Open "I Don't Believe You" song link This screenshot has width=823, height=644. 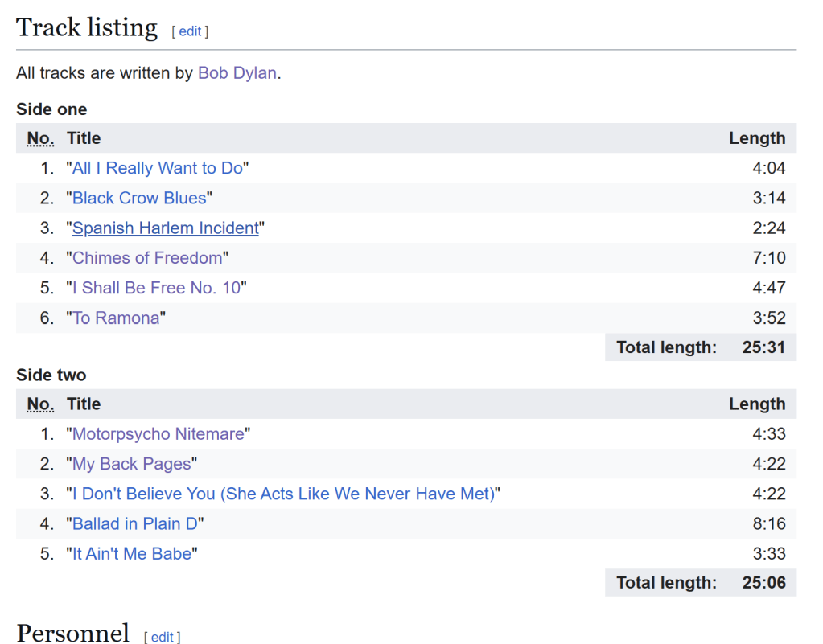point(283,494)
